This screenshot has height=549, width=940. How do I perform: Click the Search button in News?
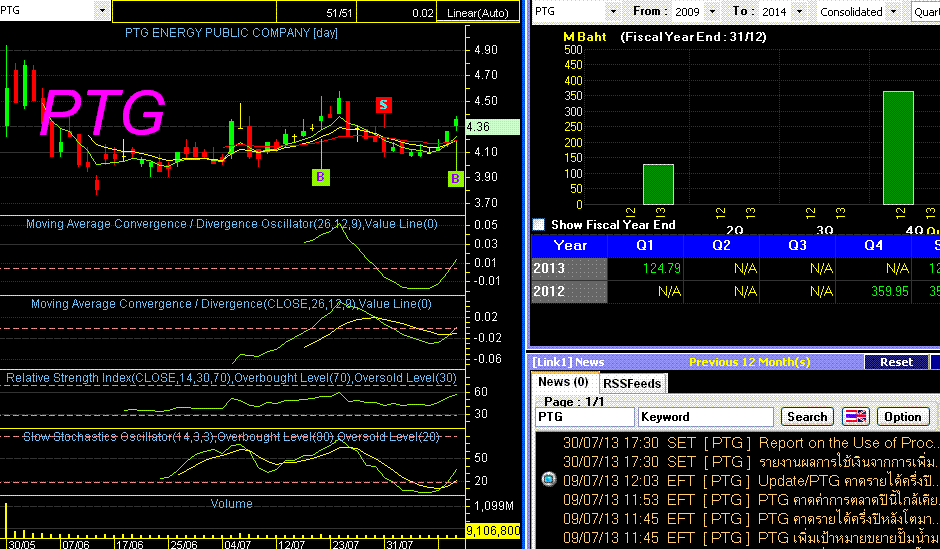(807, 417)
